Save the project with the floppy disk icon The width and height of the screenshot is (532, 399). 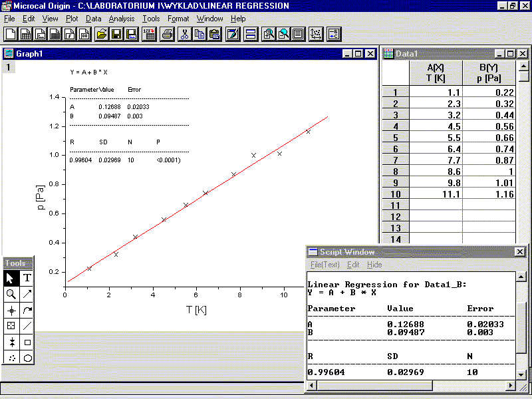coord(116,35)
